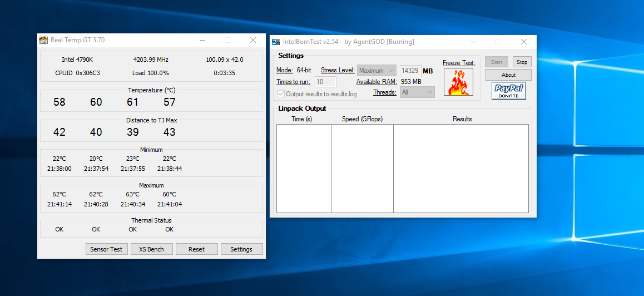Screen dimensions: 644x296
Task: Reset the Real Temp min/max values
Action: tap(197, 249)
